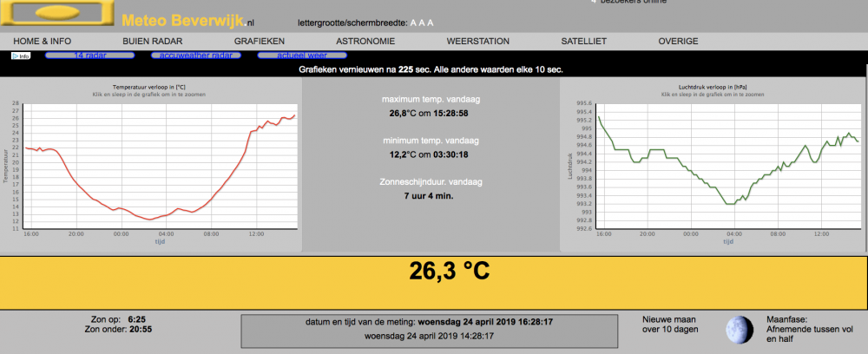This screenshot has width=868, height=354.
Task: Click the Temperatuur verloop in [°C] chart title
Action: click(149, 88)
